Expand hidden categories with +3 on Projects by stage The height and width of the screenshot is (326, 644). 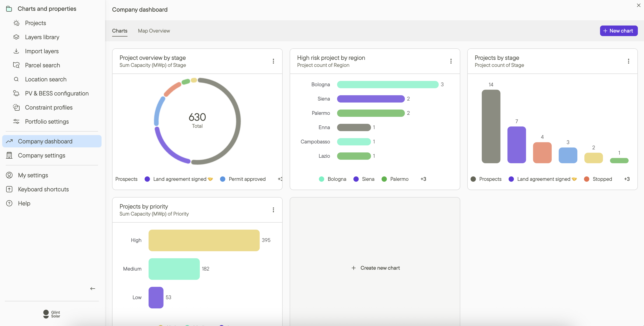click(x=627, y=179)
